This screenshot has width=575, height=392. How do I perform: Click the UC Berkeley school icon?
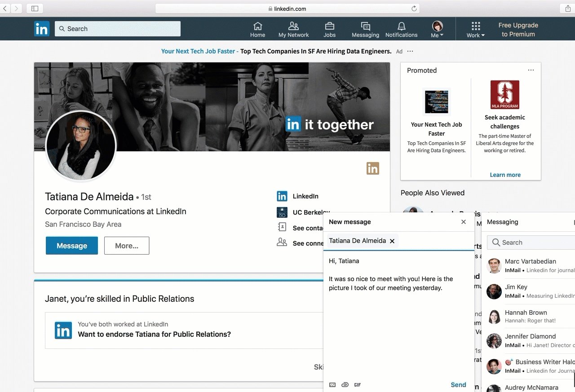[282, 212]
